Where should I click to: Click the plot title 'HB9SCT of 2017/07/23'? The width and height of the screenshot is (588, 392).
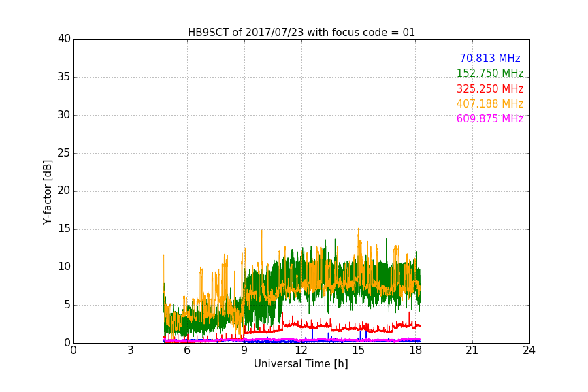pyautogui.click(x=301, y=33)
